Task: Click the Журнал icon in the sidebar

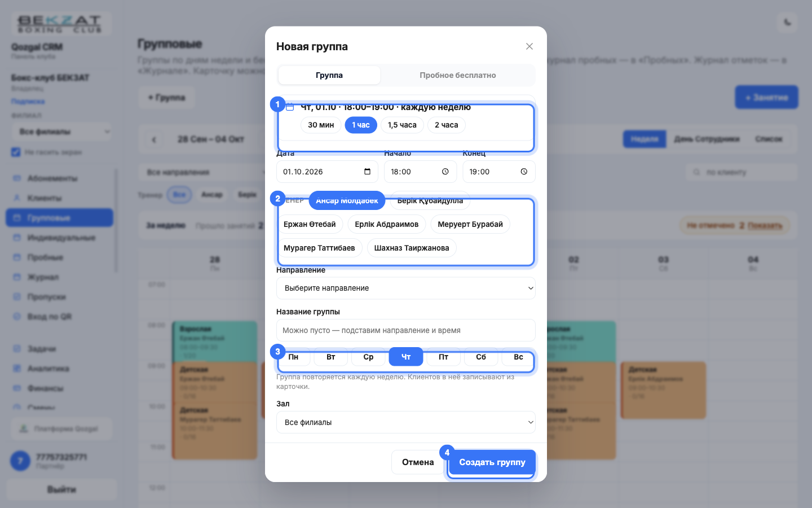Action: click(16, 277)
